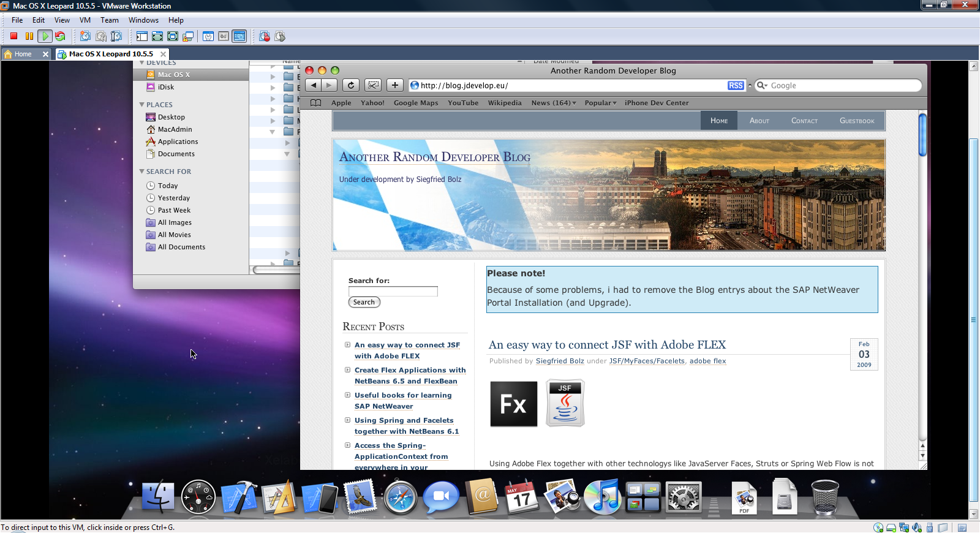The width and height of the screenshot is (980, 533).
Task: Click the Safari page vertical scrollbar thumb
Action: point(922,135)
